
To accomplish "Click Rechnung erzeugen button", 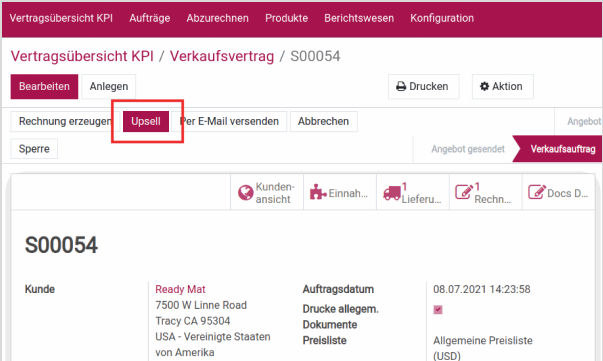I will (64, 121).
